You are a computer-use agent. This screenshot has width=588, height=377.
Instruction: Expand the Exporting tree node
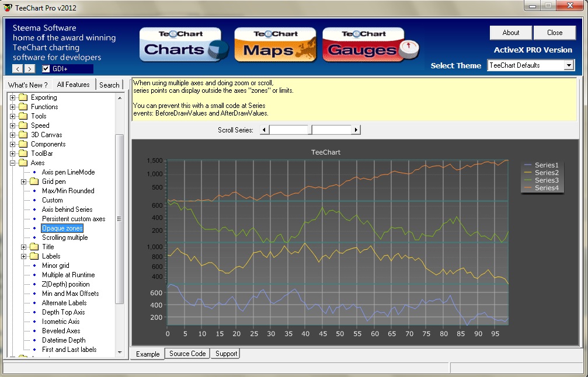click(x=13, y=97)
